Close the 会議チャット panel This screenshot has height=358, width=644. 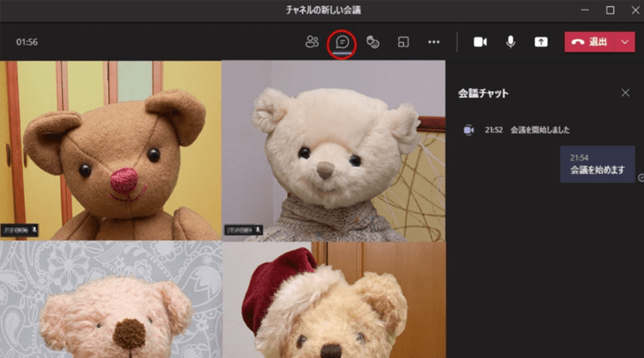(625, 93)
